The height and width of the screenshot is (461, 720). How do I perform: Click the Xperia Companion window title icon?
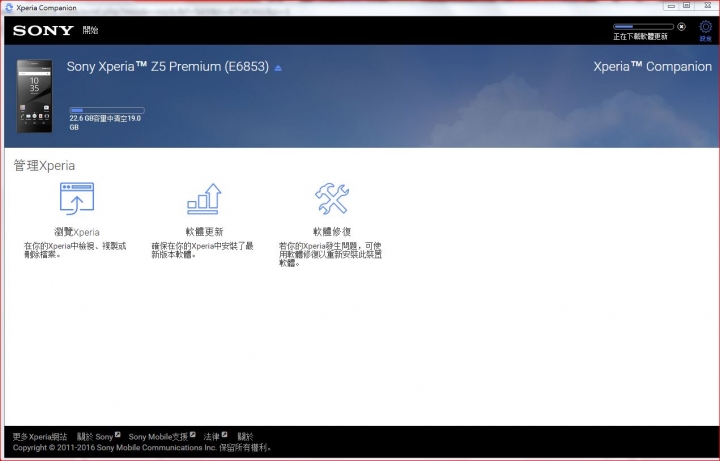pos(8,7)
